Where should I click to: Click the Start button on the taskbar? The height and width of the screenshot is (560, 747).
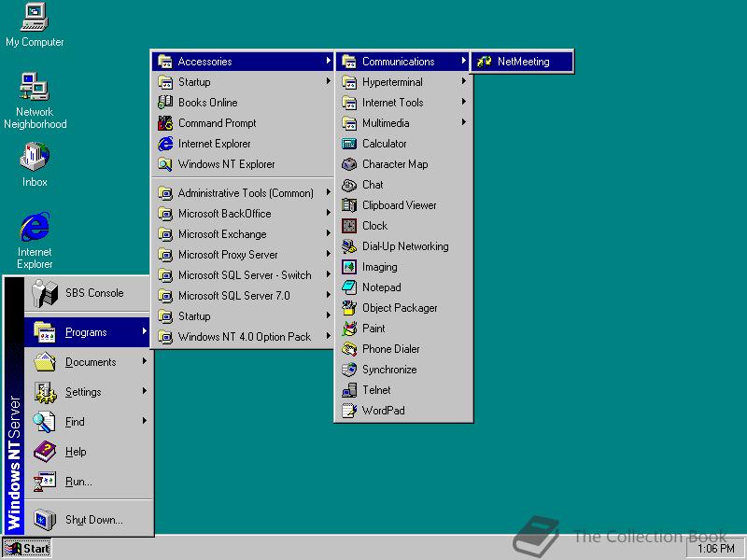click(x=27, y=549)
